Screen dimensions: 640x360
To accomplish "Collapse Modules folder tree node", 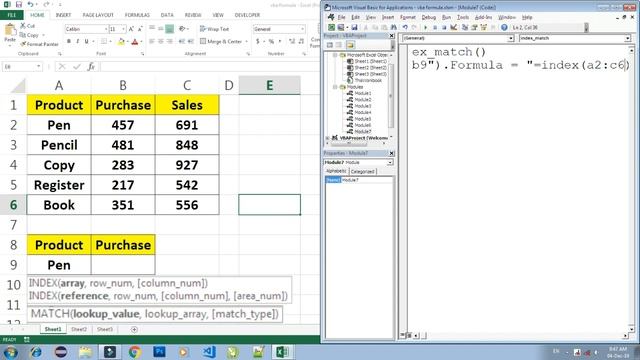I will pyautogui.click(x=335, y=87).
